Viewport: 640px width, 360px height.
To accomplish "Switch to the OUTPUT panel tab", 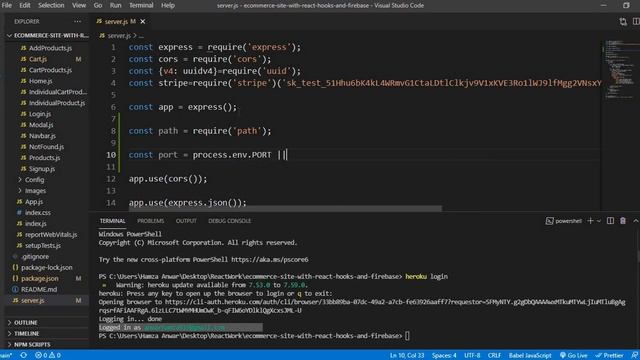I will [x=186, y=221].
